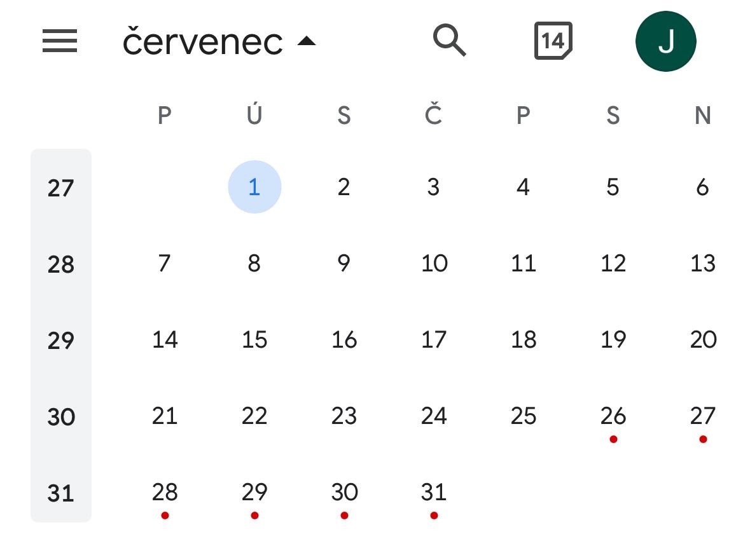This screenshot has height=560, width=750.
Task: Open the hamburger navigation menu
Action: coord(60,41)
